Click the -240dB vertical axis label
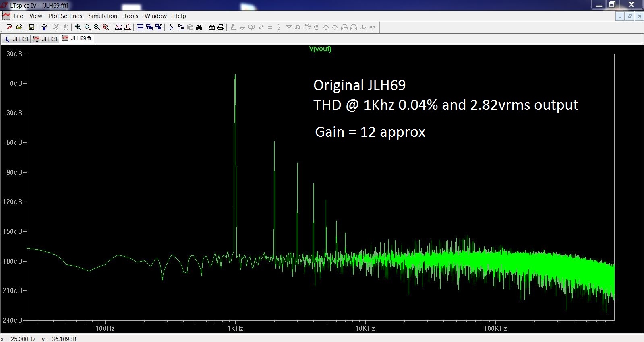Screen dimensions: 644x342 12,320
